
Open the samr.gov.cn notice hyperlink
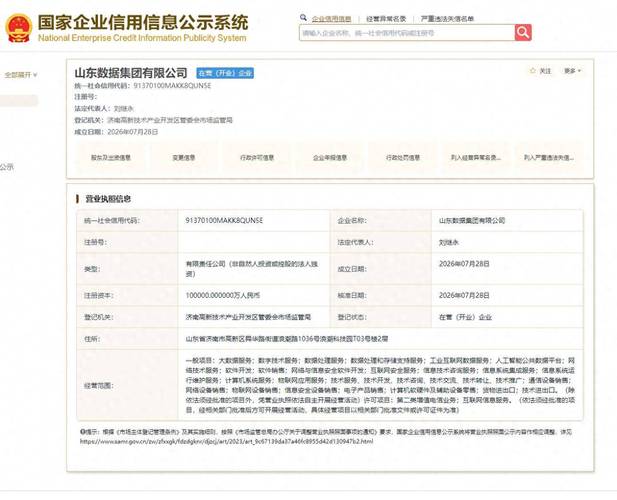226,441
